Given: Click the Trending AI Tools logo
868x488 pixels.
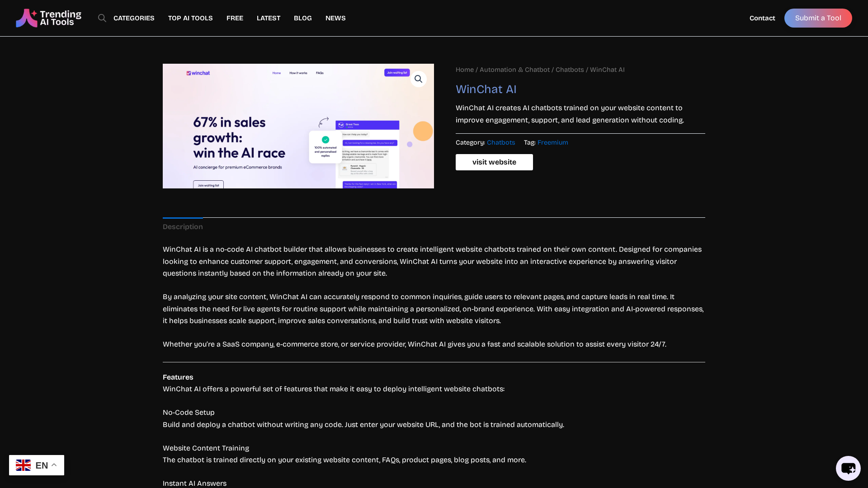Looking at the screenshot, I should 48,18.
